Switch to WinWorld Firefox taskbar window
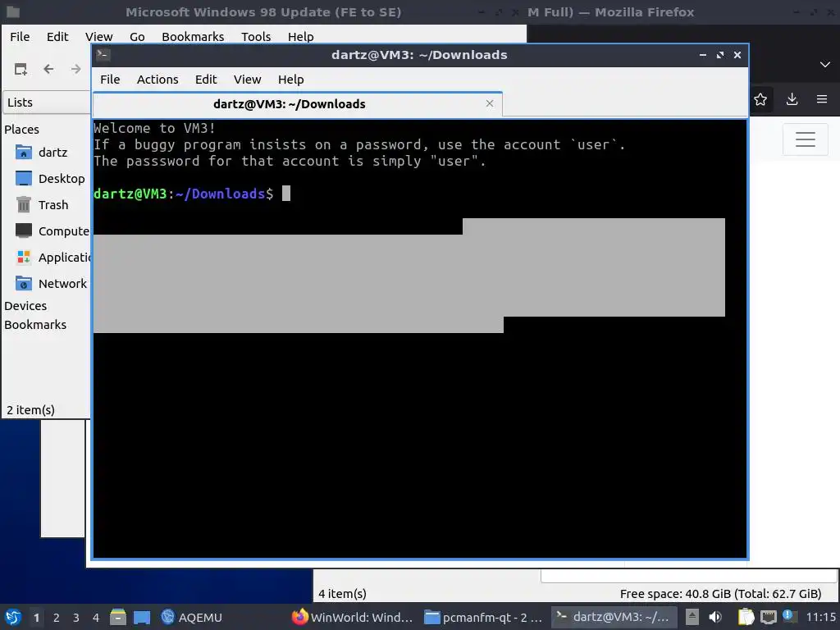 point(353,617)
